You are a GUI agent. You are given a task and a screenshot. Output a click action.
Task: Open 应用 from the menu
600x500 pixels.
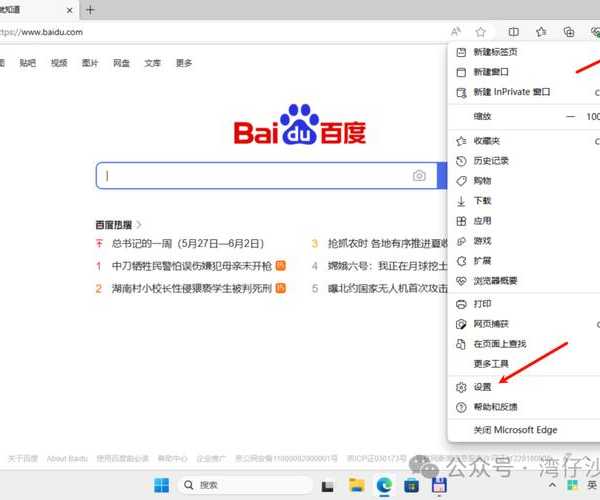523,221
